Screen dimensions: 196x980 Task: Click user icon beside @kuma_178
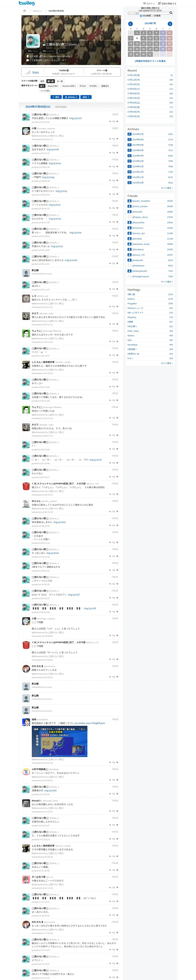point(129,255)
